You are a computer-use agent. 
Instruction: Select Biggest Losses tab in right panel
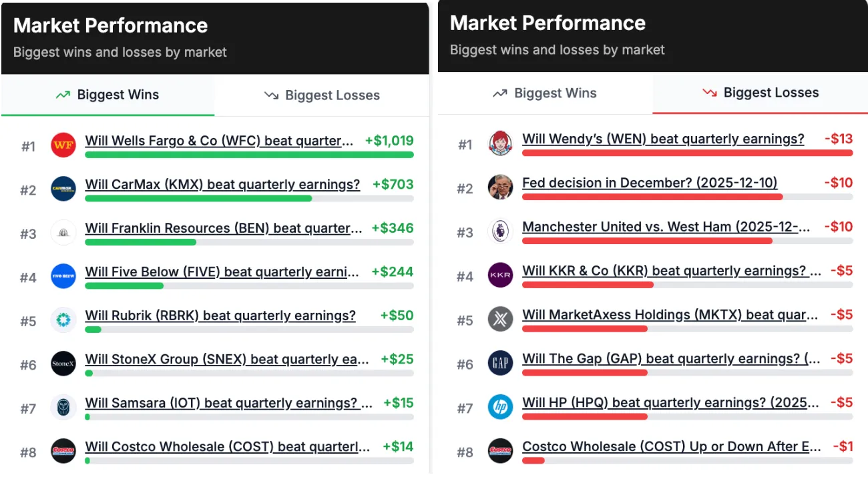click(x=760, y=93)
